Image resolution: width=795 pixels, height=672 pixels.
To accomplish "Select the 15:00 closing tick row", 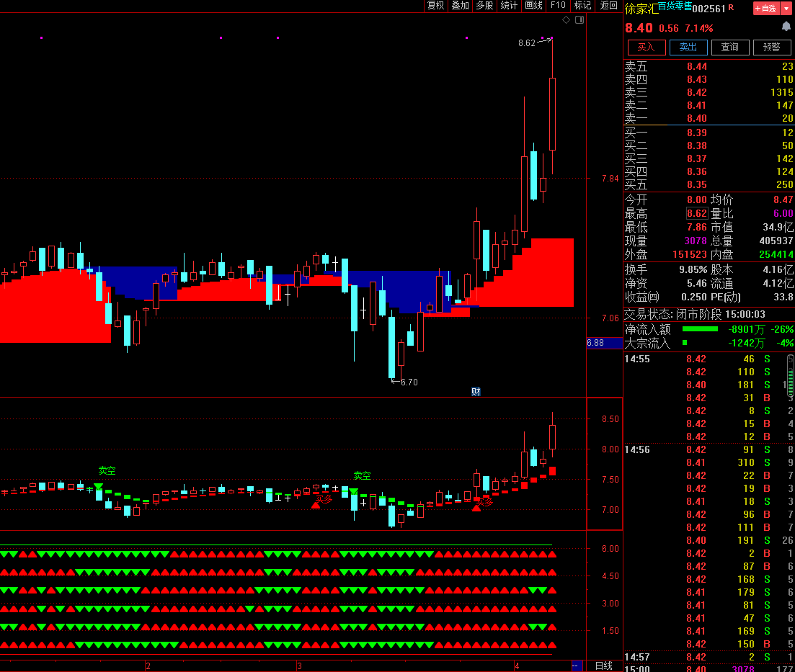I will click(x=709, y=668).
